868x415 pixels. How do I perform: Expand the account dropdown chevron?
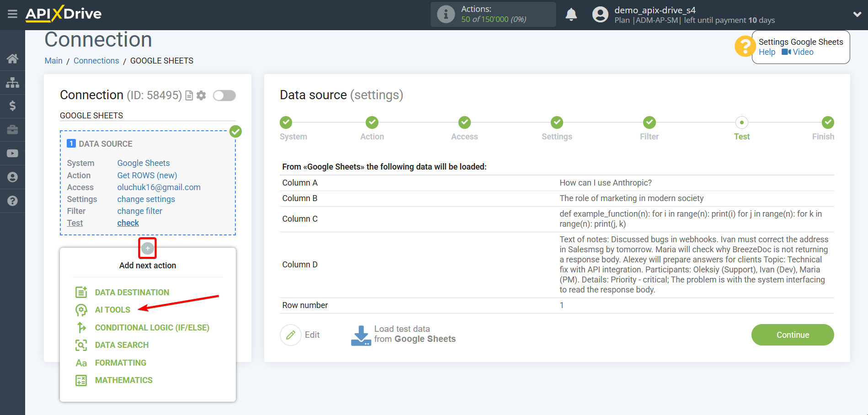(x=857, y=15)
